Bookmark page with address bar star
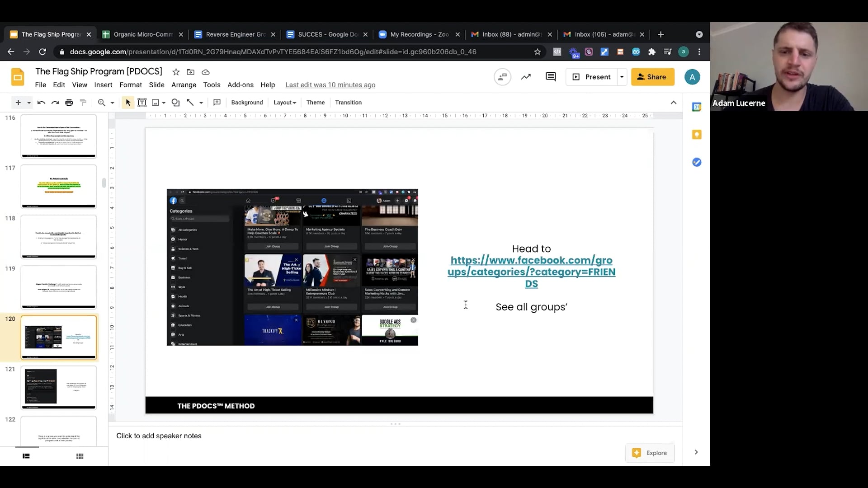This screenshot has height=488, width=868. [538, 52]
